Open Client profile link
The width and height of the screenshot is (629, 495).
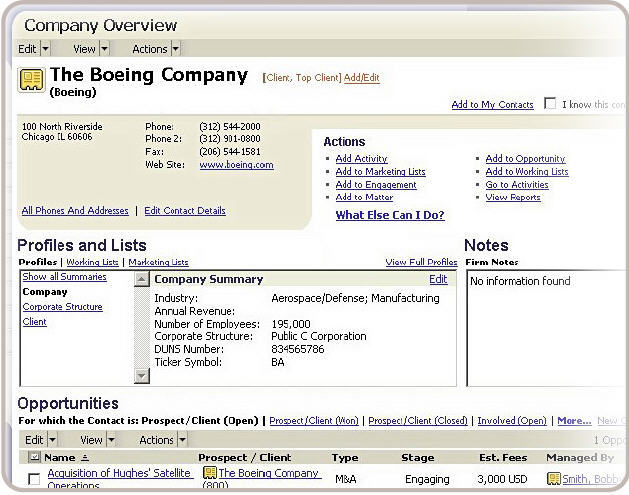[x=34, y=322]
